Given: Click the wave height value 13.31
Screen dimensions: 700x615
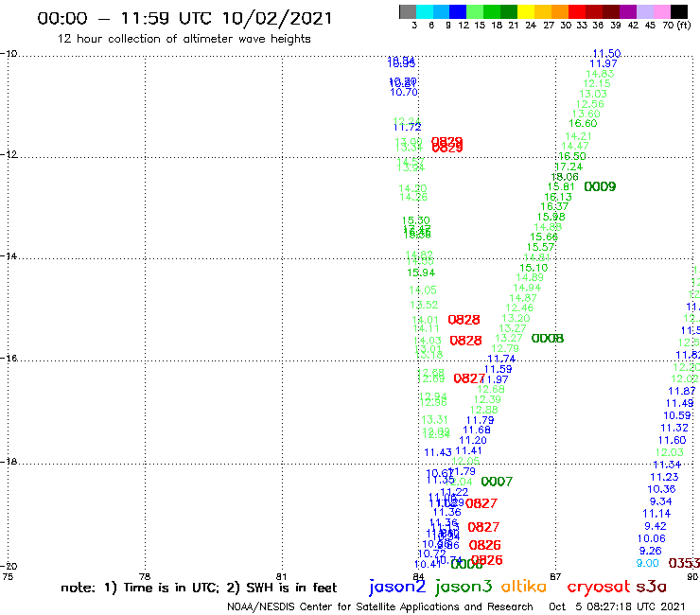Looking at the screenshot, I should click(x=434, y=420).
